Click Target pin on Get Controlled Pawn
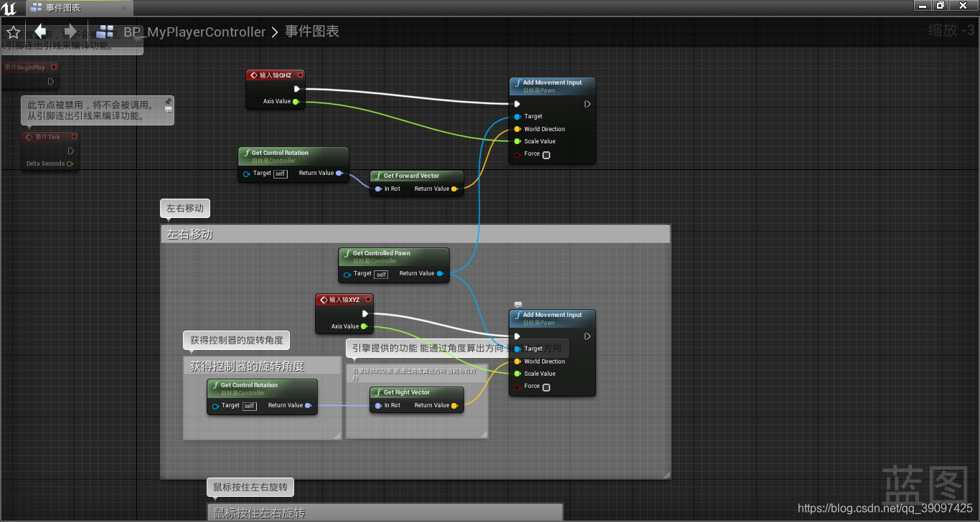 [347, 274]
